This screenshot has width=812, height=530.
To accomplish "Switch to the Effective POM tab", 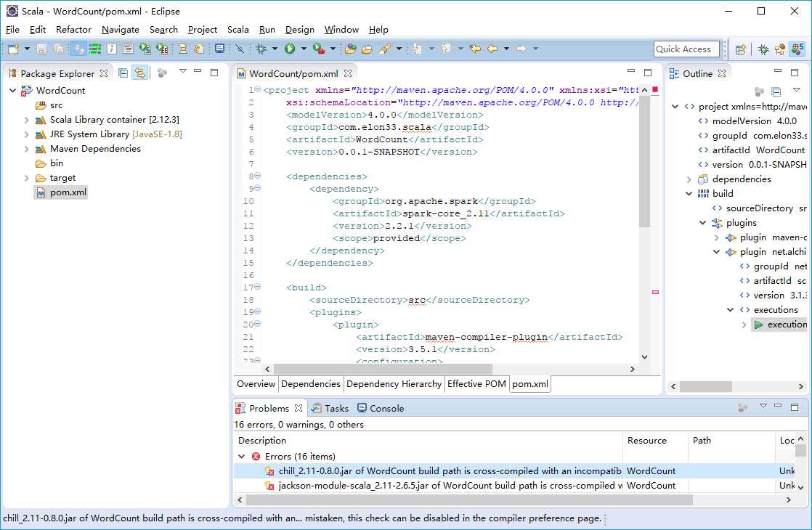I will (x=476, y=384).
